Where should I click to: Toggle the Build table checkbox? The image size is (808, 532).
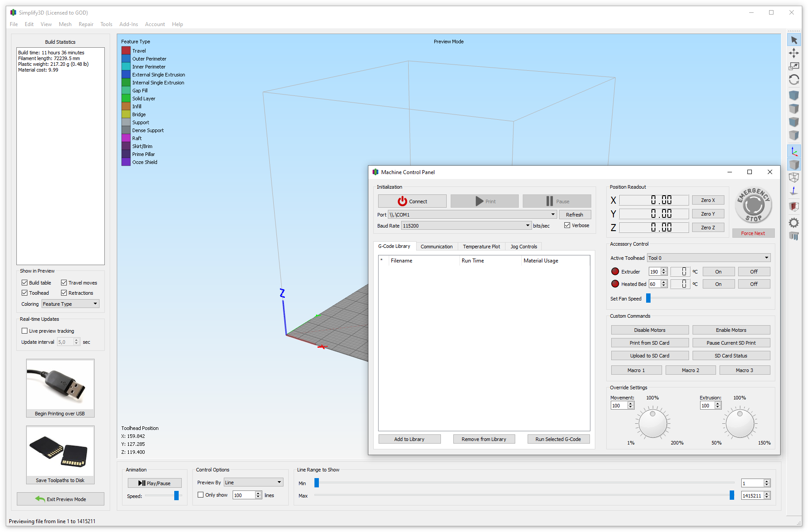(x=25, y=282)
